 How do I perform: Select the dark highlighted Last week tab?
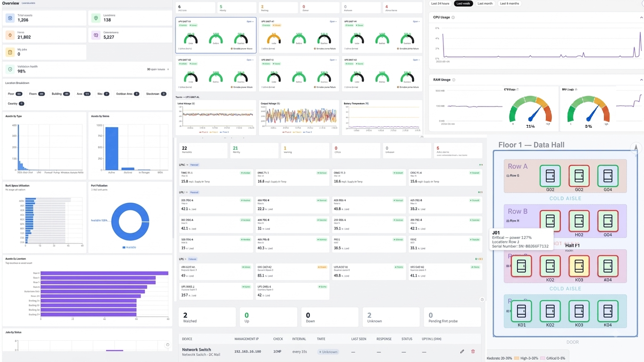pos(463,3)
